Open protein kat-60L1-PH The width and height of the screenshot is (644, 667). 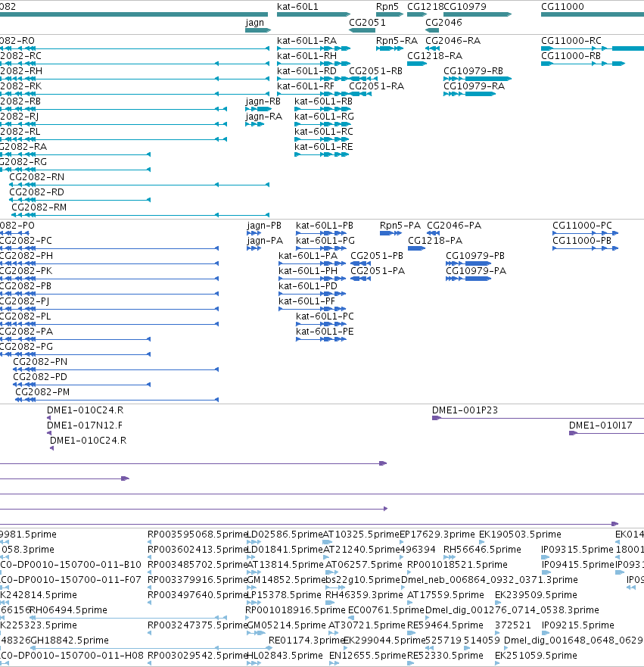click(x=312, y=279)
